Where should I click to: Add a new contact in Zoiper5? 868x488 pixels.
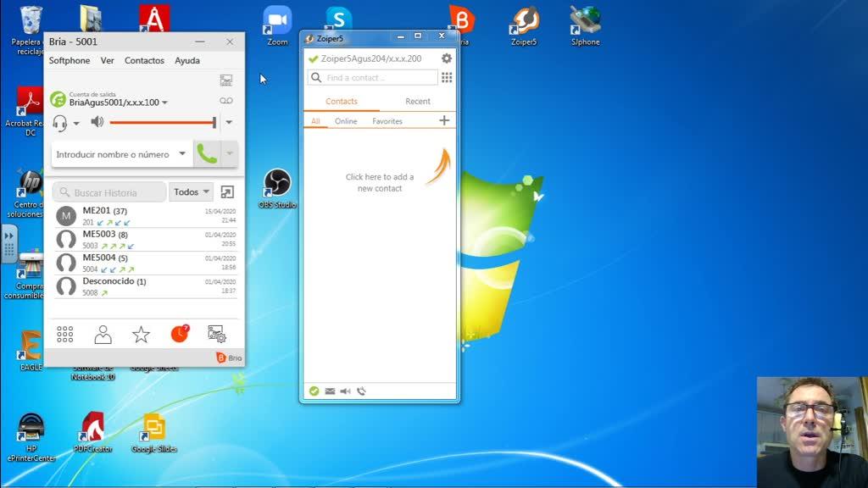tap(444, 120)
